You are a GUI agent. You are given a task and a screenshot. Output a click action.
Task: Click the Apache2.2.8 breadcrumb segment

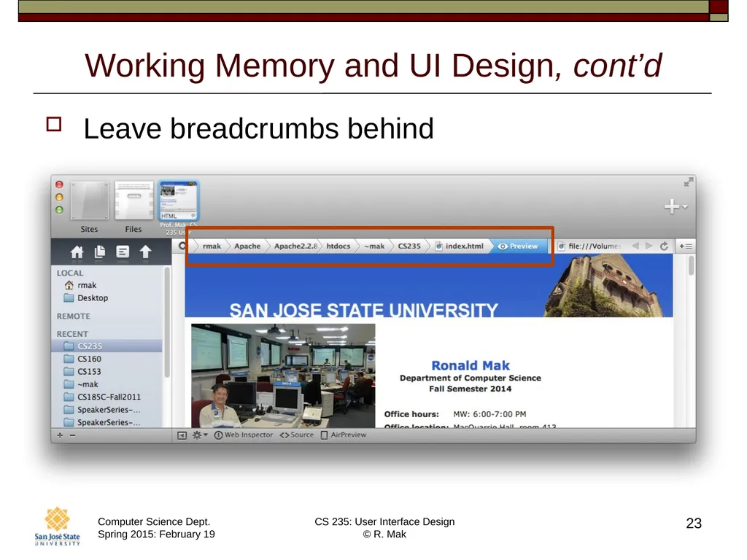[x=295, y=246]
